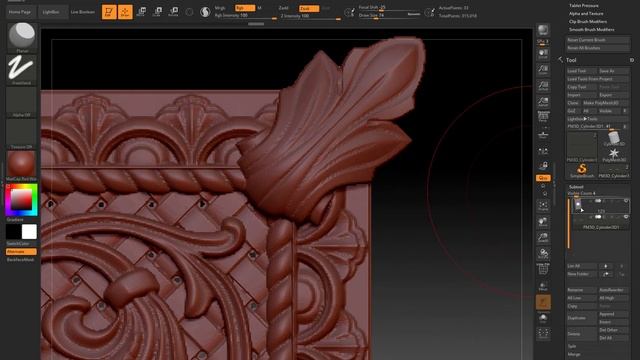The image size is (640, 360).
Task: Click the Move view icon in right shelf
Action: (543, 222)
